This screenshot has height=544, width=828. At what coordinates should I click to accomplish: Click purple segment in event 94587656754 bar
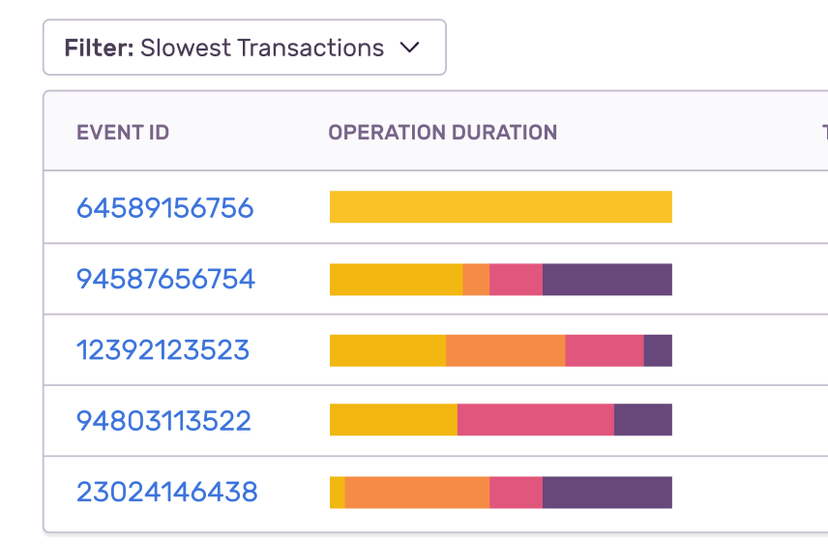[607, 279]
